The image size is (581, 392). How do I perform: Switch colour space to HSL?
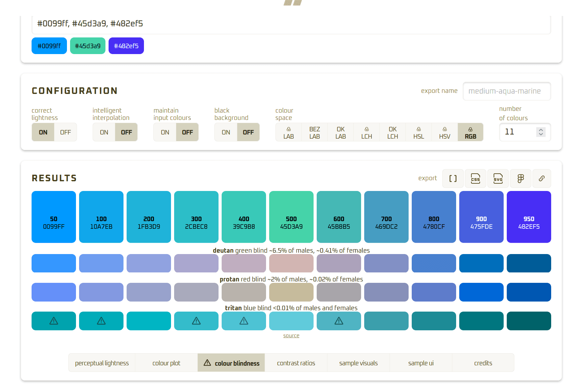tap(418, 132)
